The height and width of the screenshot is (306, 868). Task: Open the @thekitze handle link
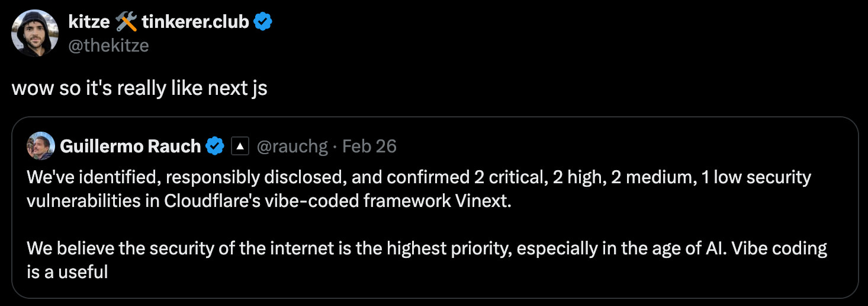pyautogui.click(x=108, y=45)
